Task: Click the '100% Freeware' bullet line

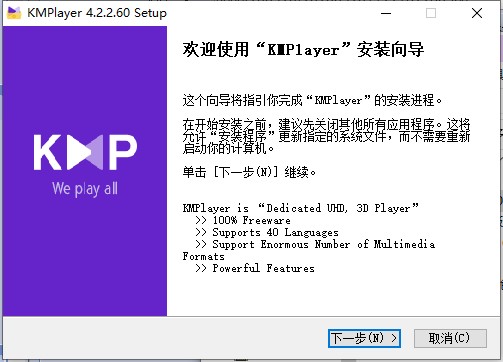Action: [x=243, y=220]
